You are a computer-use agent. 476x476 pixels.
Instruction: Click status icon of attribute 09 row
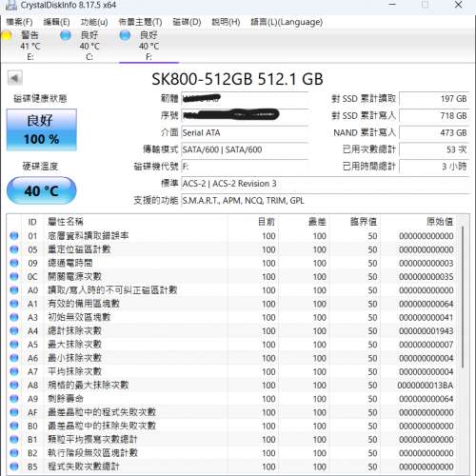pos(14,263)
